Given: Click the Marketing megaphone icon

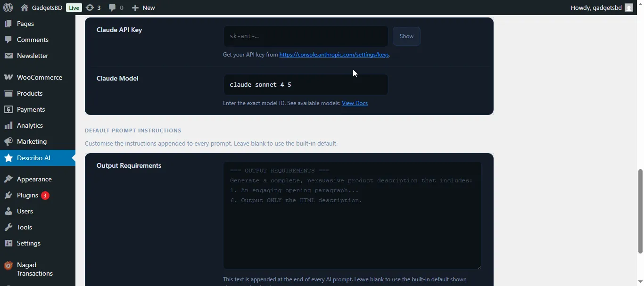Looking at the screenshot, I should (x=8, y=141).
